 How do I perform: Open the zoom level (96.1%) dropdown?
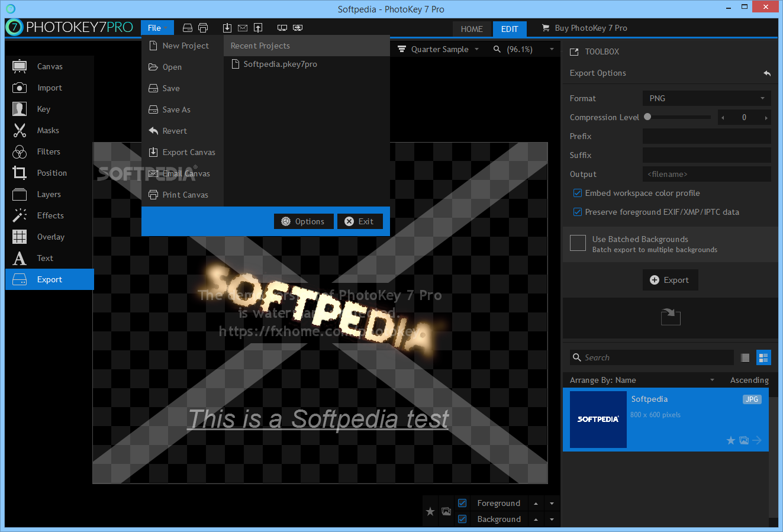click(x=524, y=49)
